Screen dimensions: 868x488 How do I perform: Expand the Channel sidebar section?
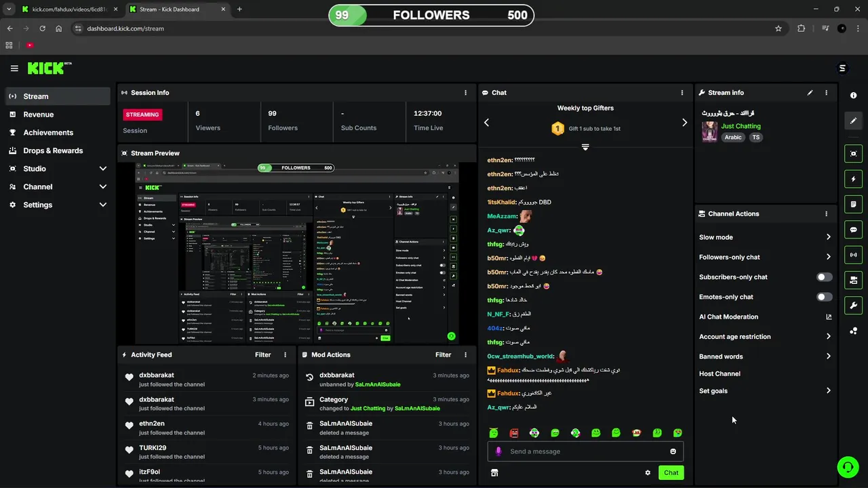tap(58, 187)
